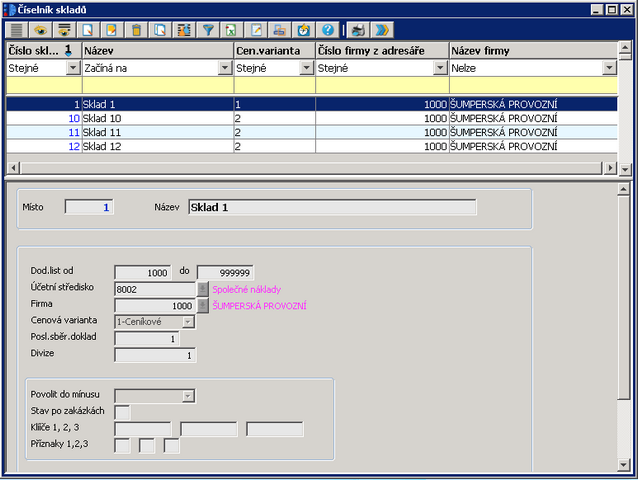Toggle the Stav po zakázkách checkbox
Image resolution: width=638 pixels, height=480 pixels.
click(122, 412)
